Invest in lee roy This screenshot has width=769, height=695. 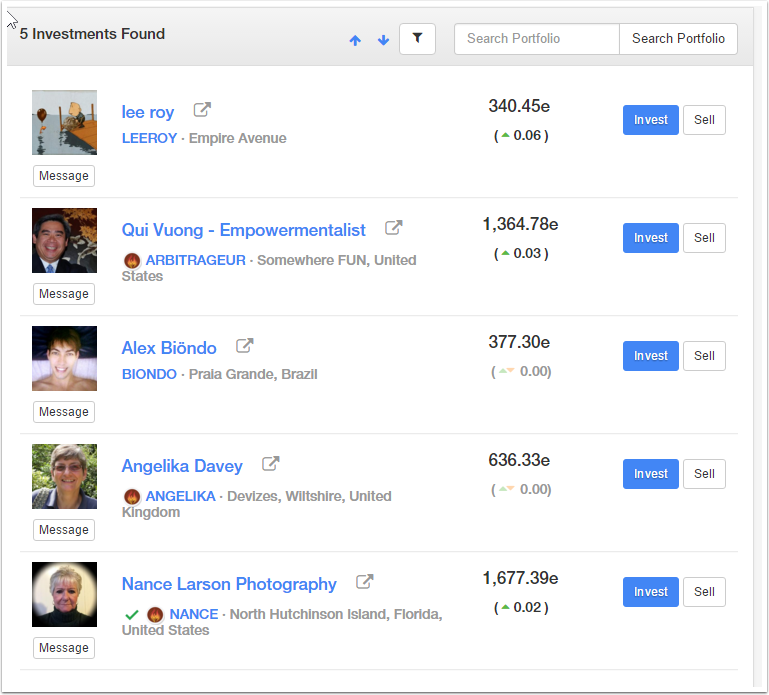pos(650,120)
